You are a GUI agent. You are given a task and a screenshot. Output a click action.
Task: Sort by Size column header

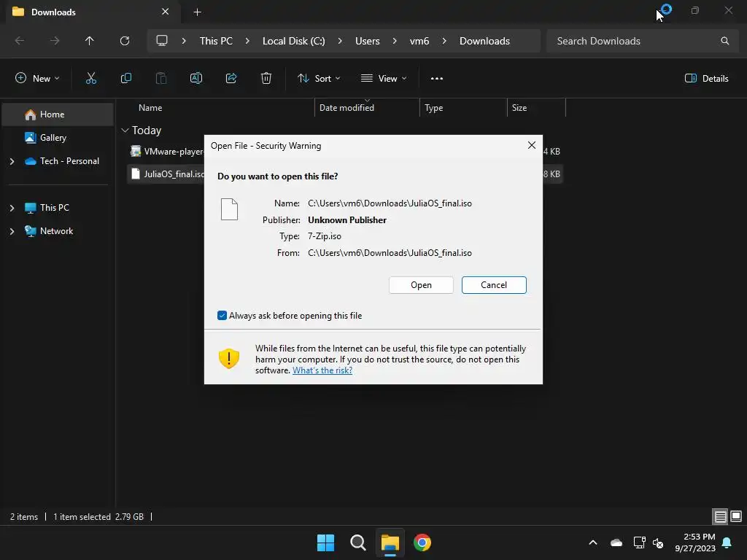(519, 108)
